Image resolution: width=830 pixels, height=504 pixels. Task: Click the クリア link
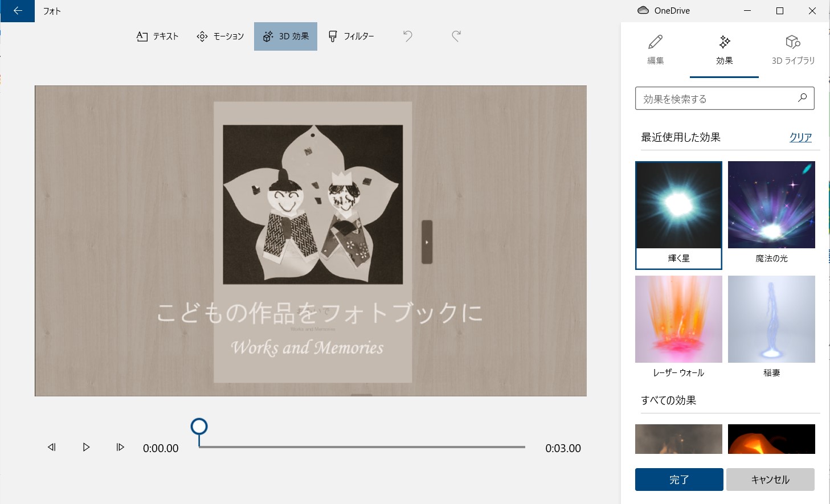800,137
